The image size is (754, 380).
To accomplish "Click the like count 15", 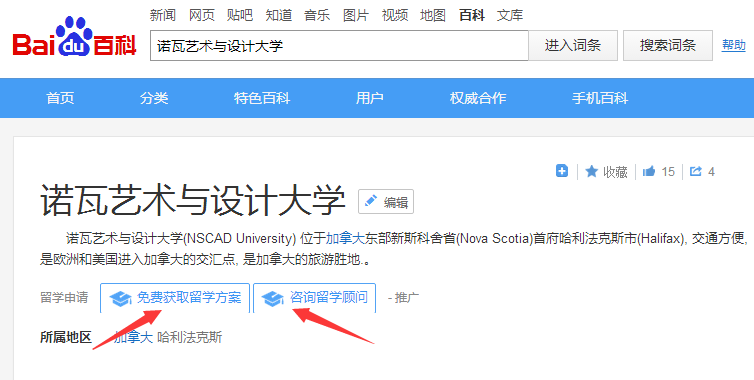I will (668, 172).
